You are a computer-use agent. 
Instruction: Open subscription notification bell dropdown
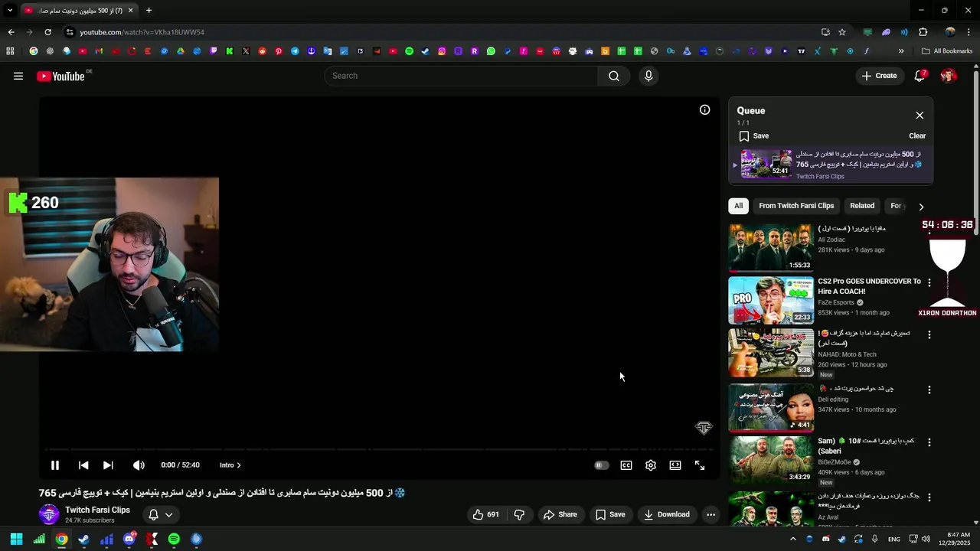point(161,514)
